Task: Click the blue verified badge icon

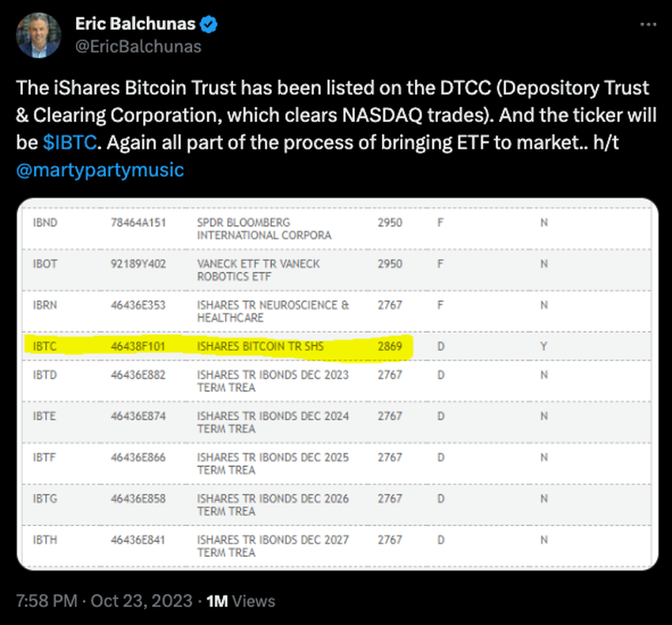Action: [209, 24]
